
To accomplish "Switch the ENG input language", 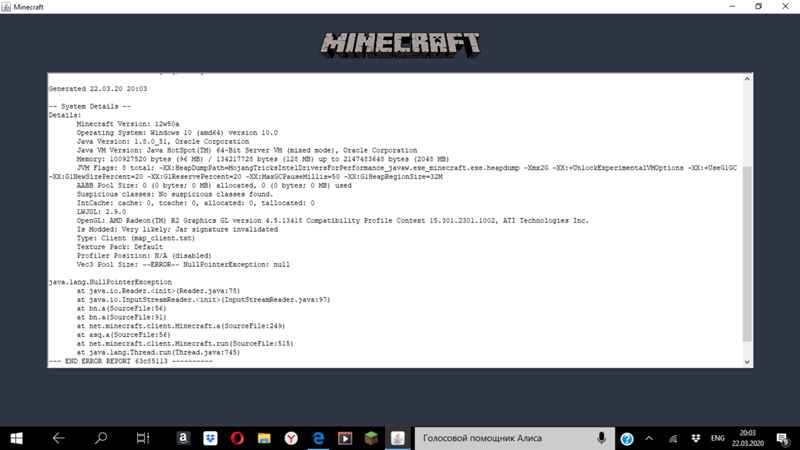I will click(x=717, y=438).
